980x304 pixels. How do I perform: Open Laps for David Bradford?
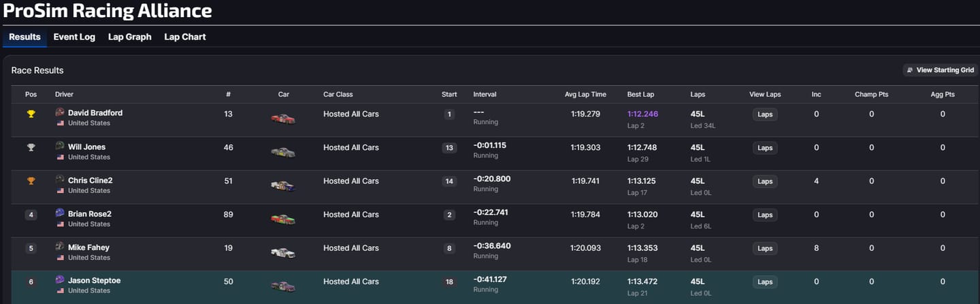(x=765, y=115)
